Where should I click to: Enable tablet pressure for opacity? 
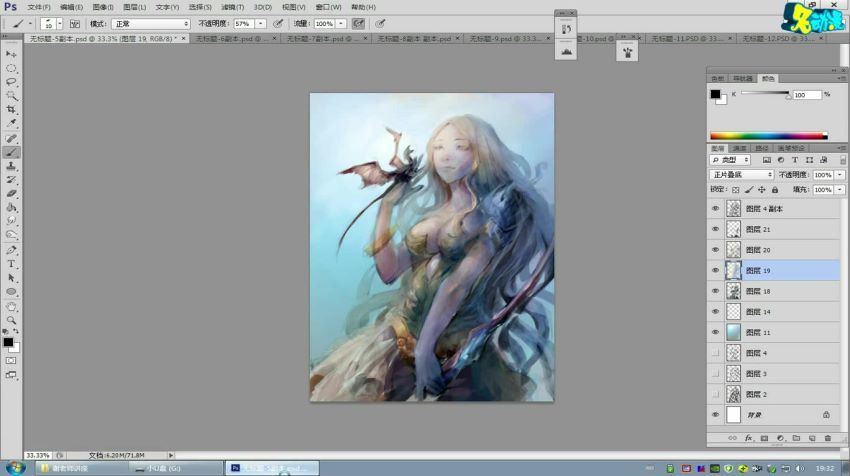click(x=278, y=24)
